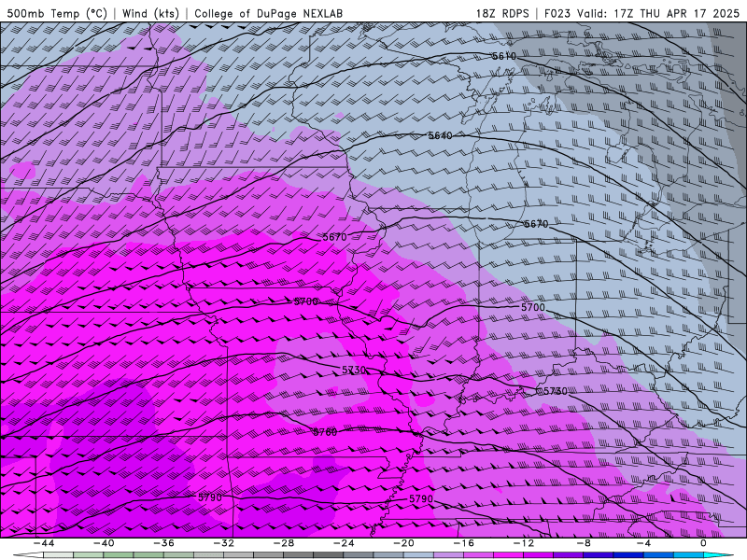Click the "Wind (kts)" header label
This screenshot has height=560, width=747.
point(150,13)
